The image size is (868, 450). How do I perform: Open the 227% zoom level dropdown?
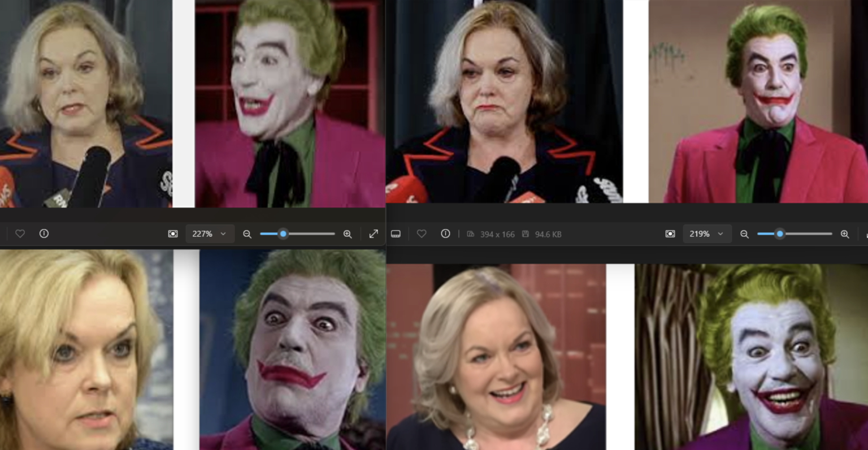[x=210, y=233]
